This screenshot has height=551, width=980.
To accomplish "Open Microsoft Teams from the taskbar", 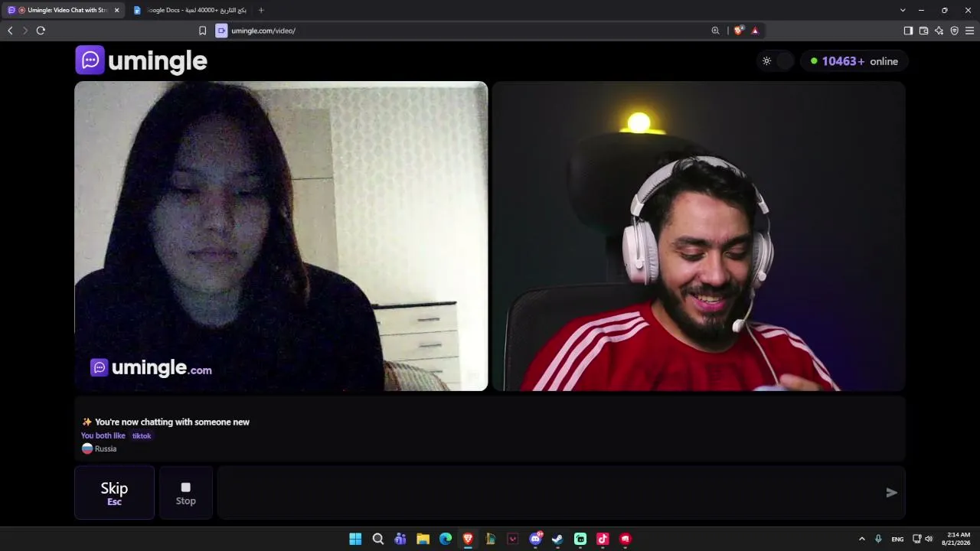I will coord(400,539).
